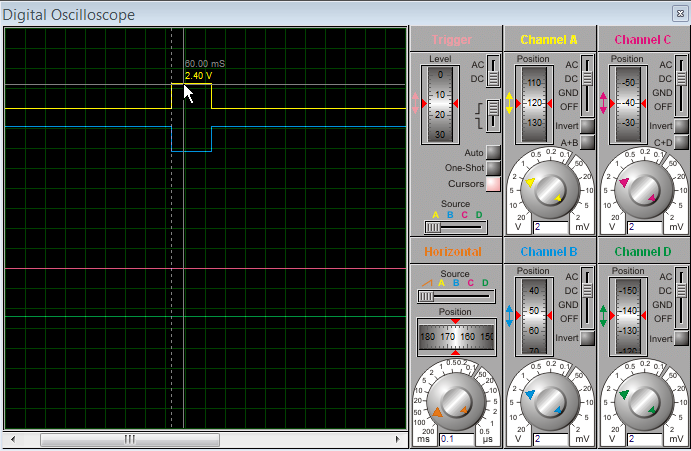Click the Trigger panel header
This screenshot has width=691, height=451.
(x=452, y=40)
